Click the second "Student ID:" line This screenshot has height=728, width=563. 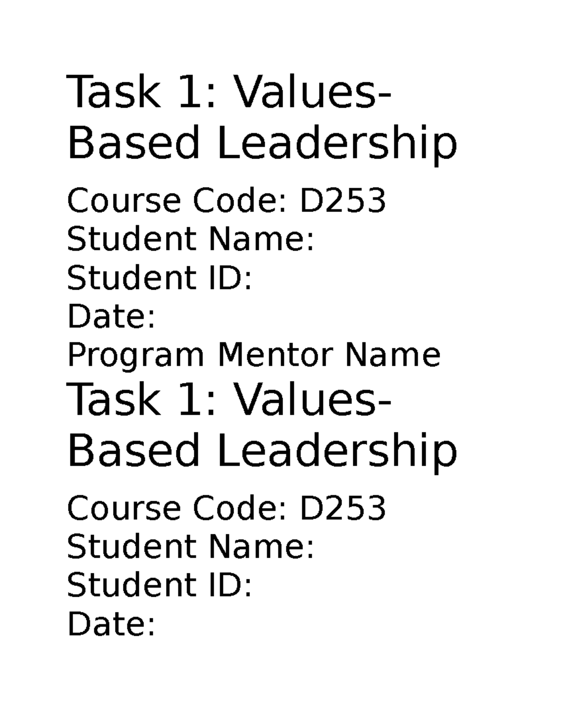(160, 585)
